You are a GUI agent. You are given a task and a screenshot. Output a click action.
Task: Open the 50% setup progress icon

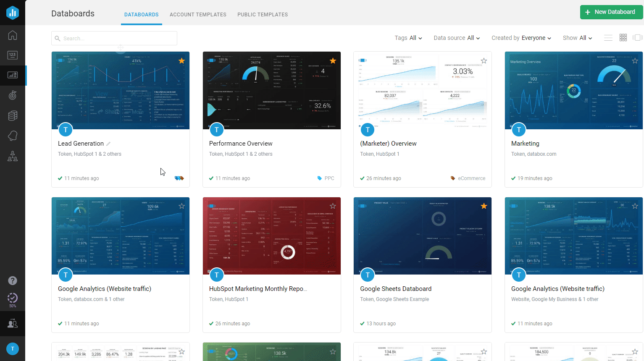pos(13,300)
